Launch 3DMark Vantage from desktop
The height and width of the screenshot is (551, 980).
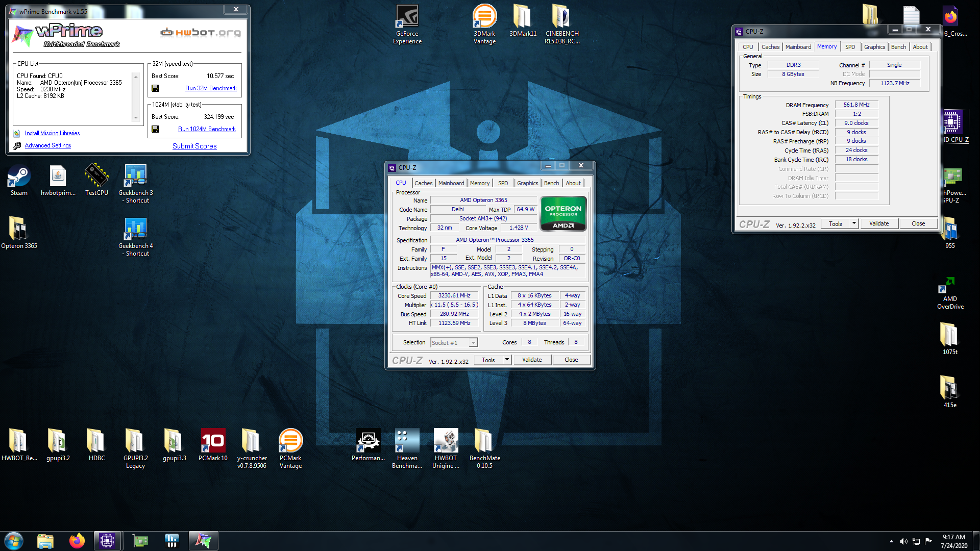pos(484,24)
